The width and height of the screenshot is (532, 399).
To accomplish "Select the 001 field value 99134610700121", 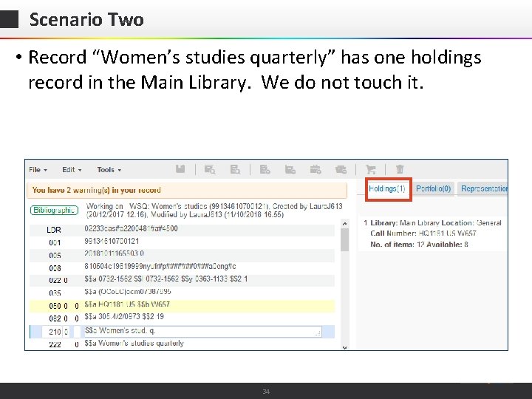I will click(x=112, y=241).
